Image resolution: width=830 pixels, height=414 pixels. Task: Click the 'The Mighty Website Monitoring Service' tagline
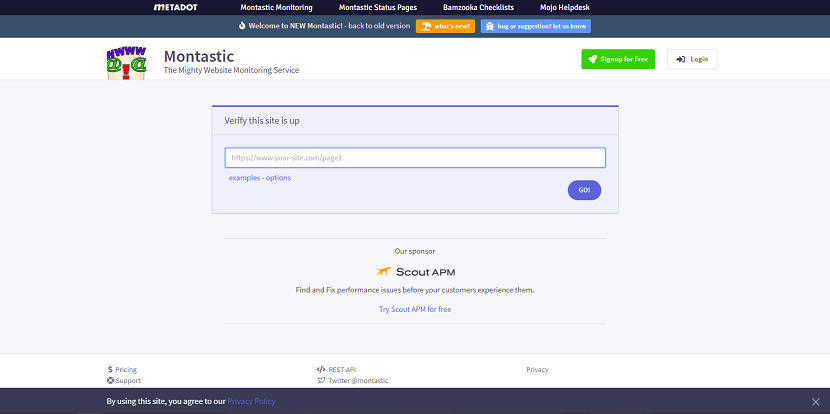[x=231, y=70]
